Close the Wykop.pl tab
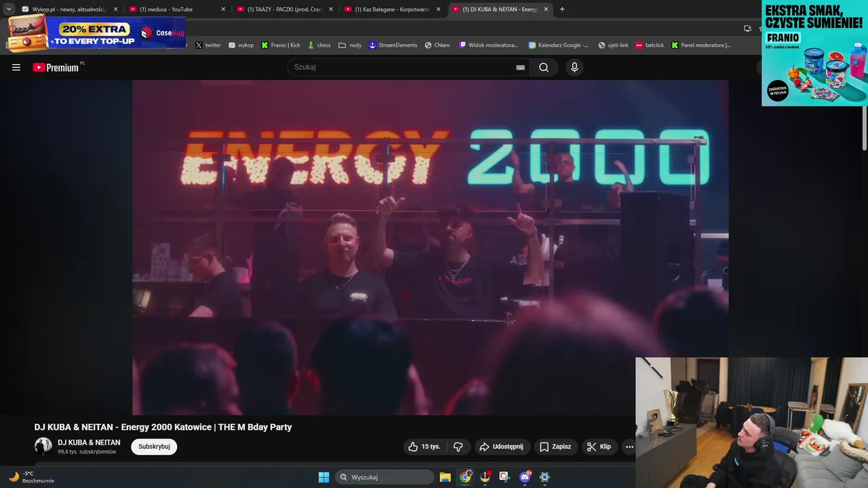The height and width of the screenshot is (488, 868). click(115, 9)
